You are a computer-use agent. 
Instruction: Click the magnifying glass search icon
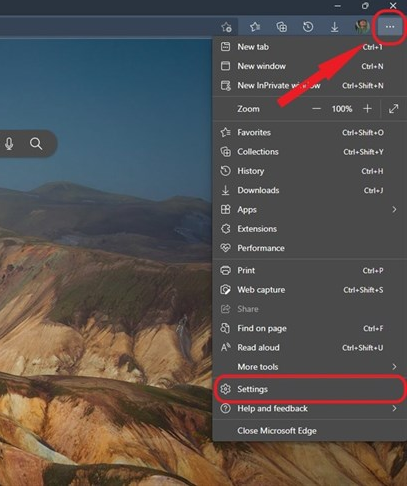click(x=36, y=144)
